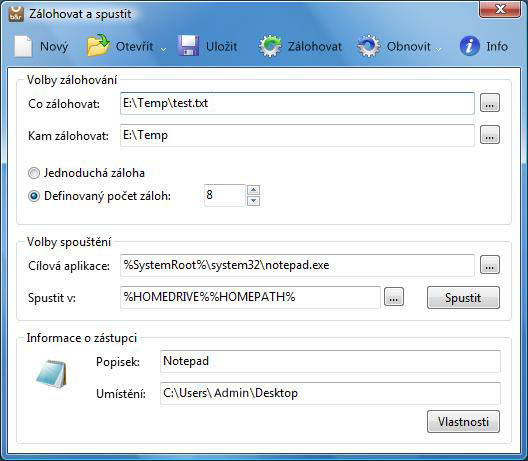The height and width of the screenshot is (461, 528).
Task: Click the Kam zálohovat path field
Action: click(x=297, y=135)
